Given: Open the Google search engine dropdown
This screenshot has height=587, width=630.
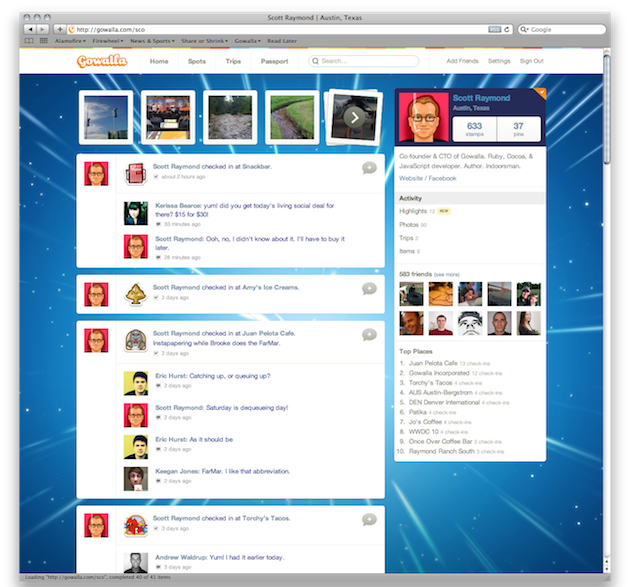Looking at the screenshot, I should [x=524, y=29].
